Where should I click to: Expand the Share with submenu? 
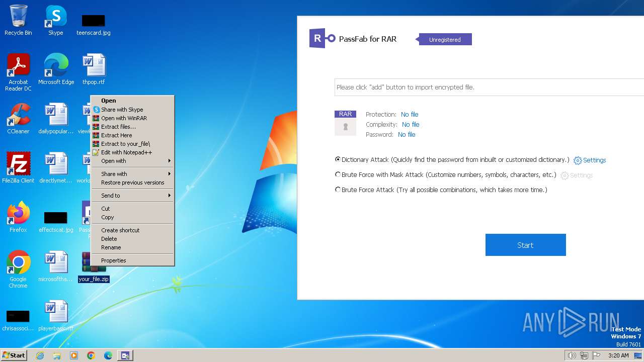pos(133,174)
